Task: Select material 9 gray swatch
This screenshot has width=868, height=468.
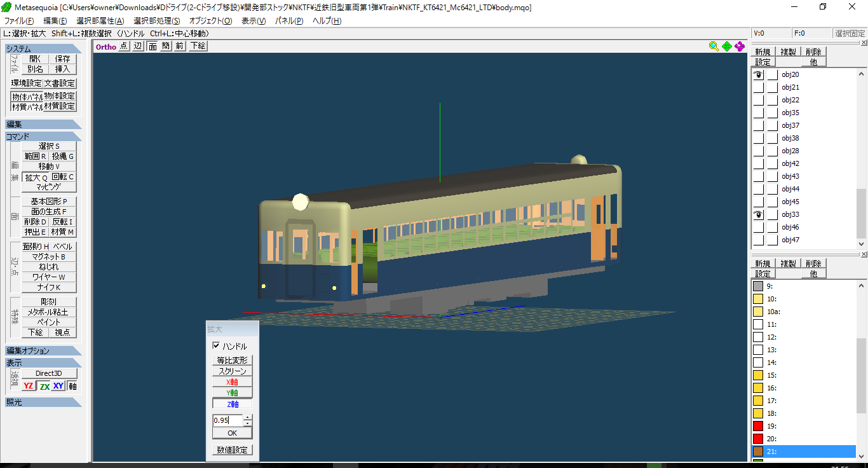Action: click(x=757, y=286)
